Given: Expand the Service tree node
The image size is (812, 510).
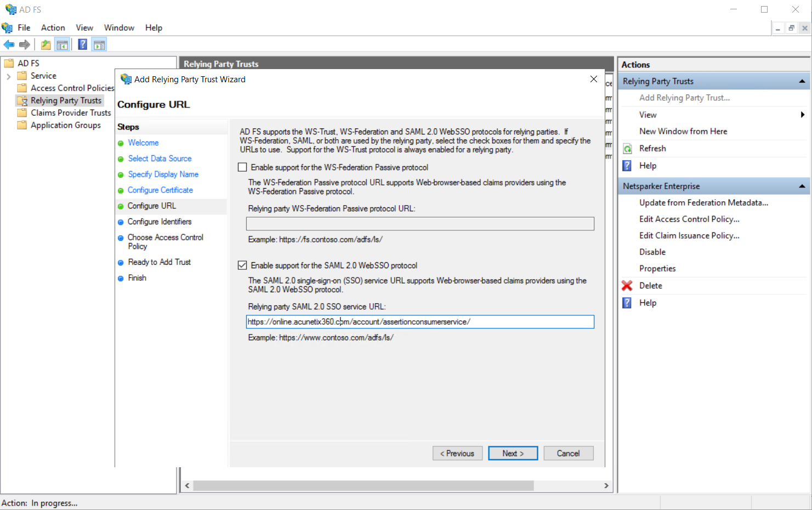Looking at the screenshot, I should click(8, 76).
